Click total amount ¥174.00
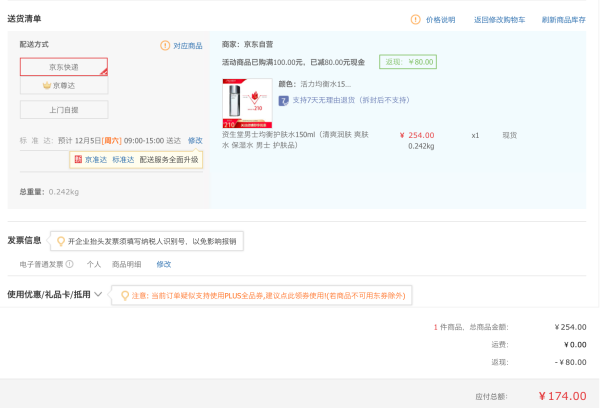The height and width of the screenshot is (408, 600). (x=562, y=396)
